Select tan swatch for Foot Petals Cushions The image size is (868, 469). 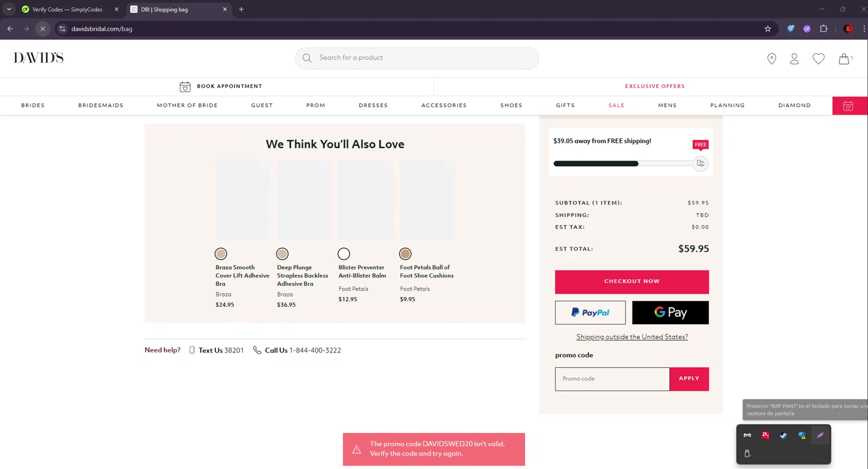coord(405,254)
